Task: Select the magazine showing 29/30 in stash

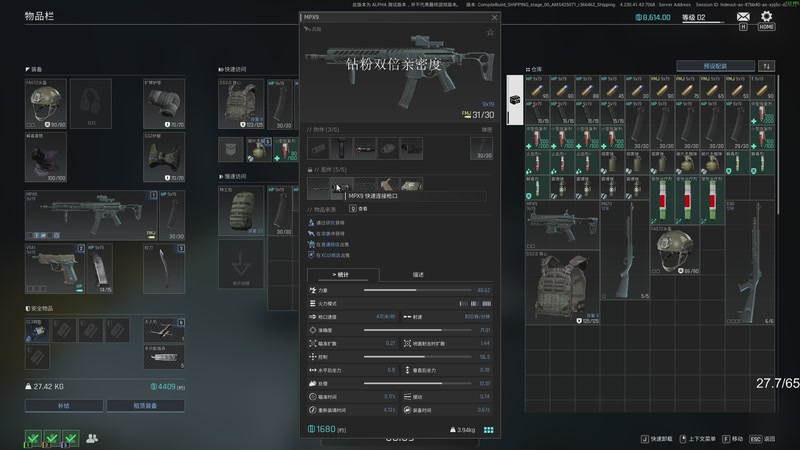Action: (x=737, y=125)
